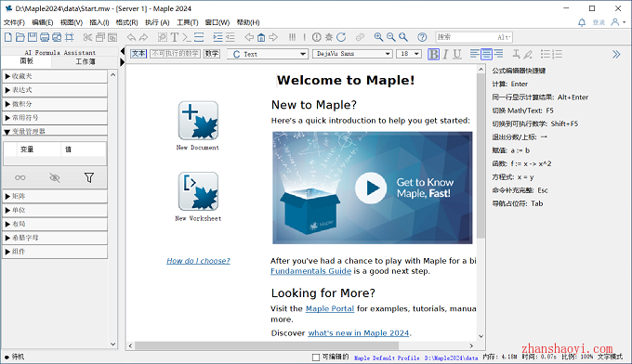Cut selection with the scissors icon

[87, 37]
